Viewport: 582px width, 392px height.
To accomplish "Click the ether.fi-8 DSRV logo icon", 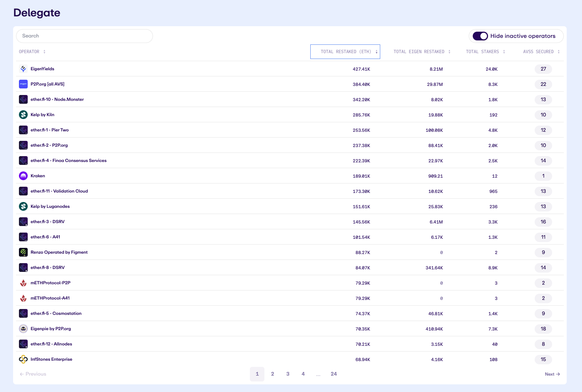I will [23, 268].
